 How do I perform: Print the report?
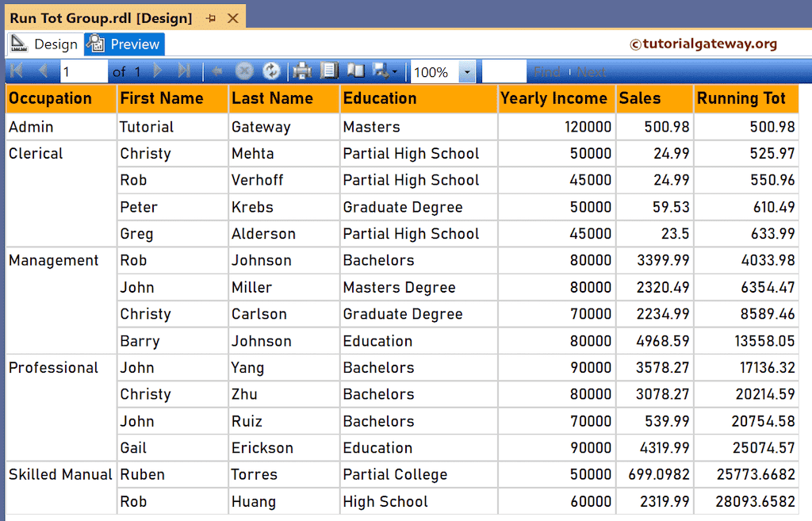(x=301, y=71)
